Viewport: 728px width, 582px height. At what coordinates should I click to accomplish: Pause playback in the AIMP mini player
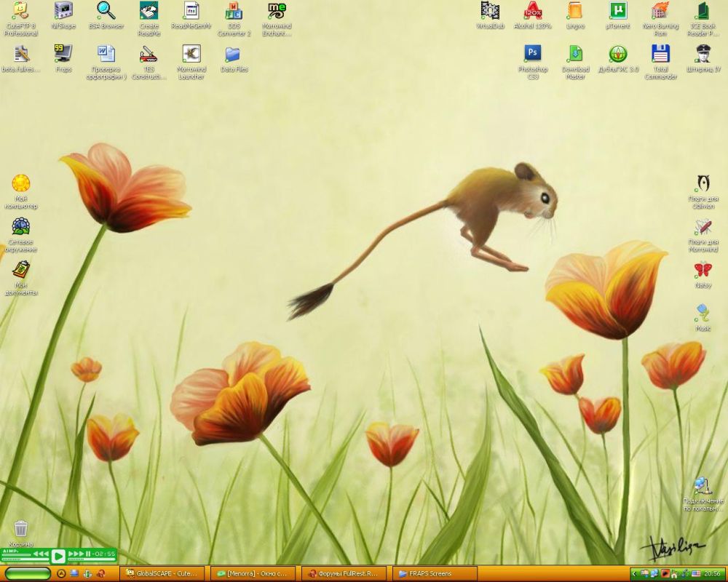88,554
